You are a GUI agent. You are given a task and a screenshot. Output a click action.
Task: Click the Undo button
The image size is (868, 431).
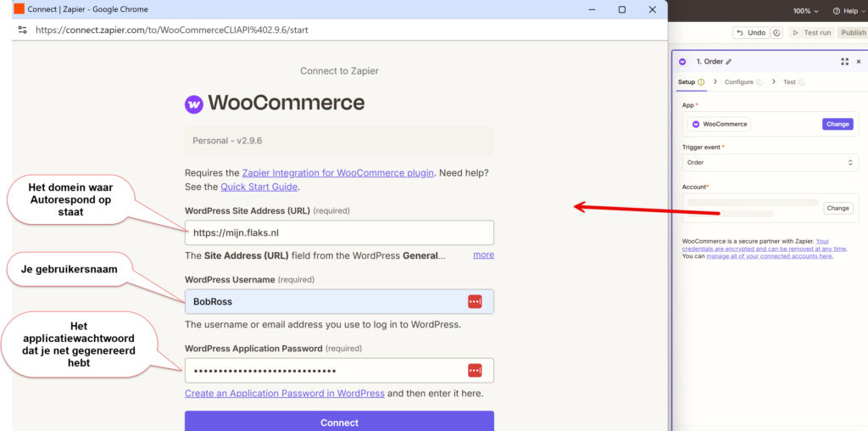751,33
